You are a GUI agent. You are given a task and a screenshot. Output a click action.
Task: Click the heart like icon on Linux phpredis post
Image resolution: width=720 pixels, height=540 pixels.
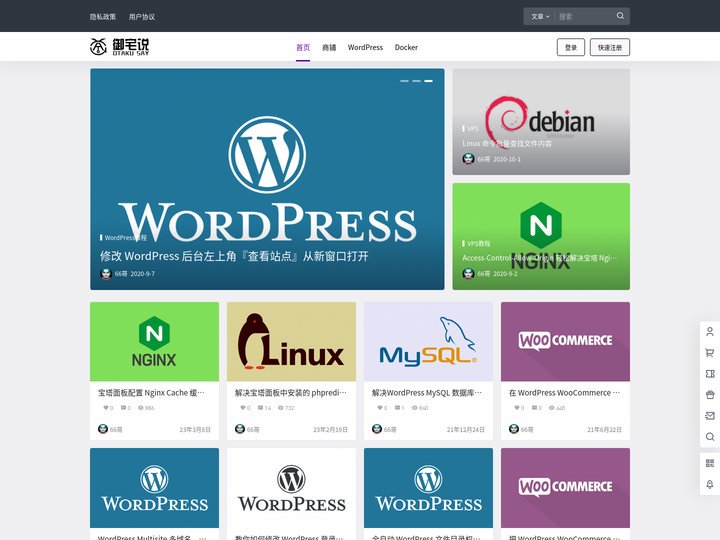point(243,408)
